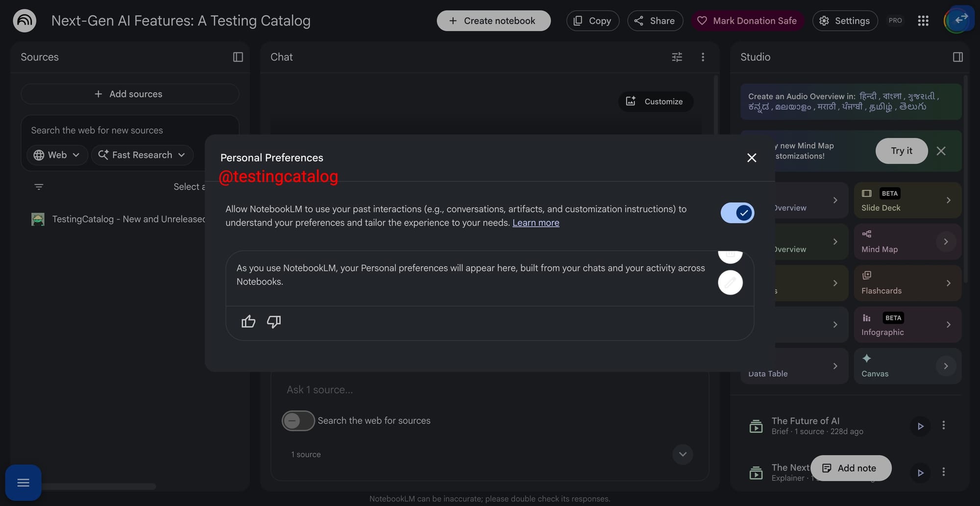Dismiss the Mind Map promo banner
980x506 pixels.
click(941, 151)
